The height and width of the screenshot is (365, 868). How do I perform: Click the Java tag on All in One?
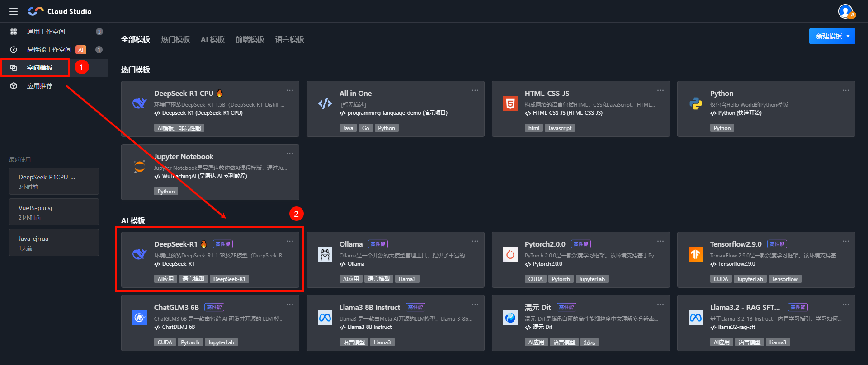348,128
